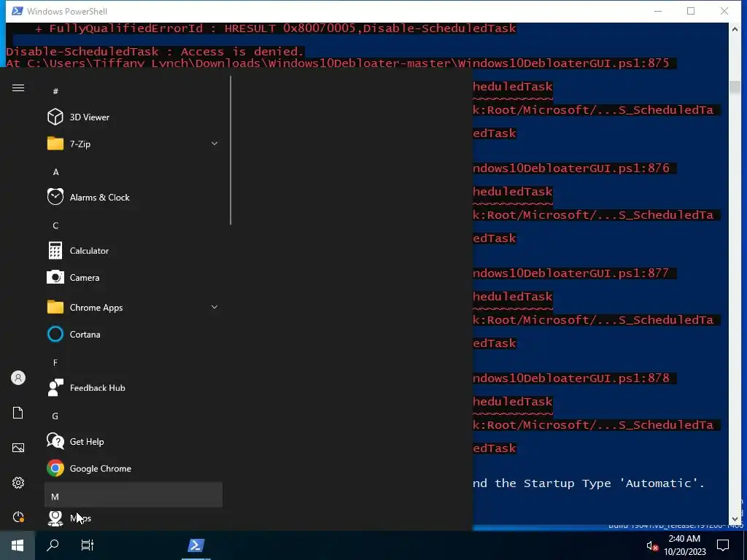The width and height of the screenshot is (747, 560).
Task: Open taskbar Search
Action: [x=53, y=545]
